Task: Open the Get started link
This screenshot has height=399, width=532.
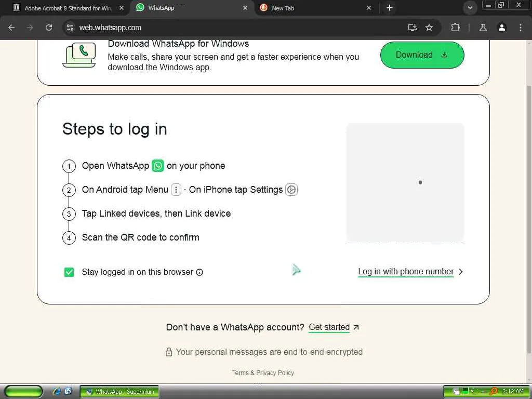Action: click(329, 327)
